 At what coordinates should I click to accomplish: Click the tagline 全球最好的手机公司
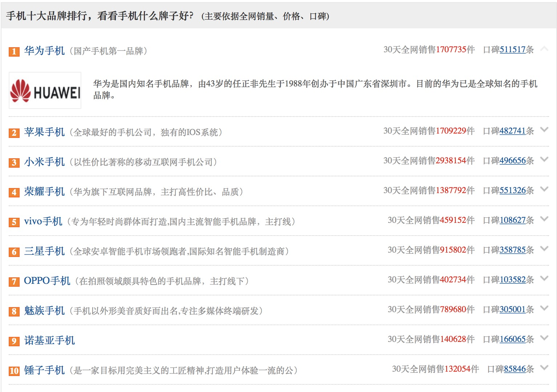tap(113, 132)
